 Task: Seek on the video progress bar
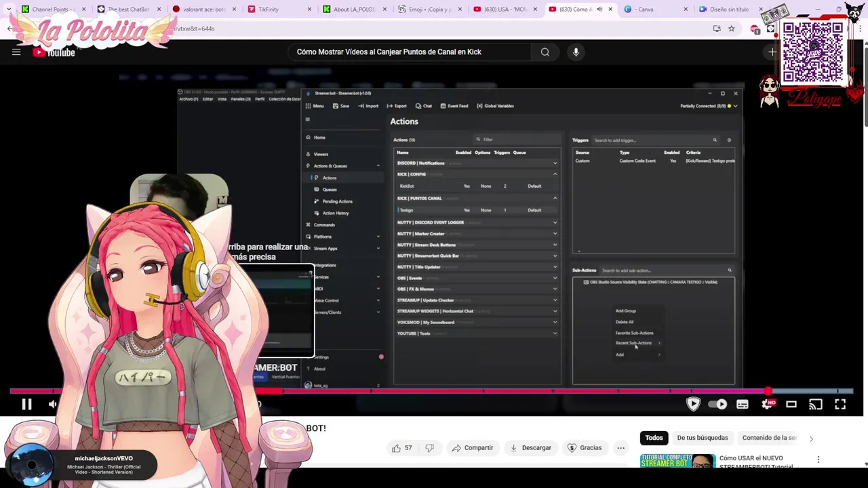click(x=431, y=391)
